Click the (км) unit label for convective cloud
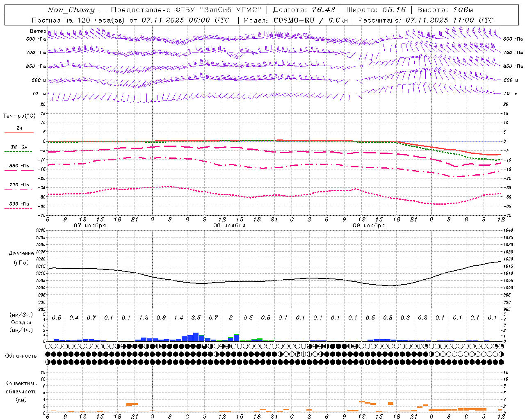 pyautogui.click(x=21, y=399)
